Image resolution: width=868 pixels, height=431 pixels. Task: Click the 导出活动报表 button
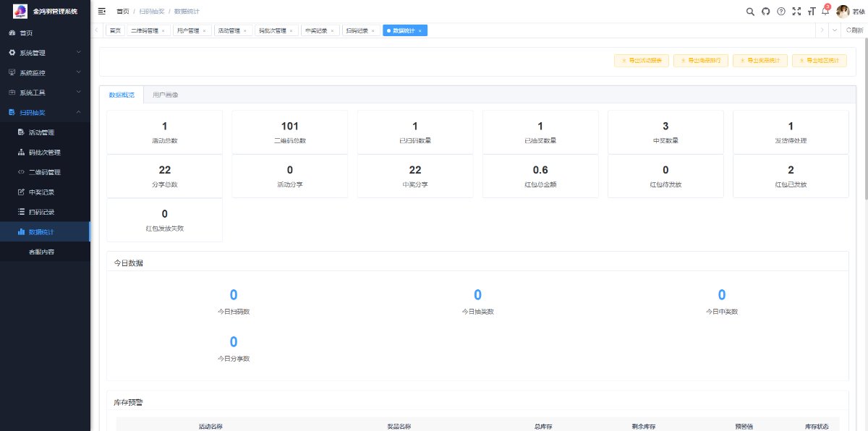(x=642, y=61)
